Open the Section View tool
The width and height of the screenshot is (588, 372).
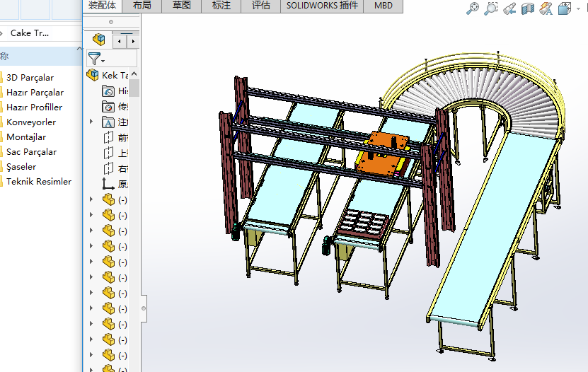tap(528, 8)
